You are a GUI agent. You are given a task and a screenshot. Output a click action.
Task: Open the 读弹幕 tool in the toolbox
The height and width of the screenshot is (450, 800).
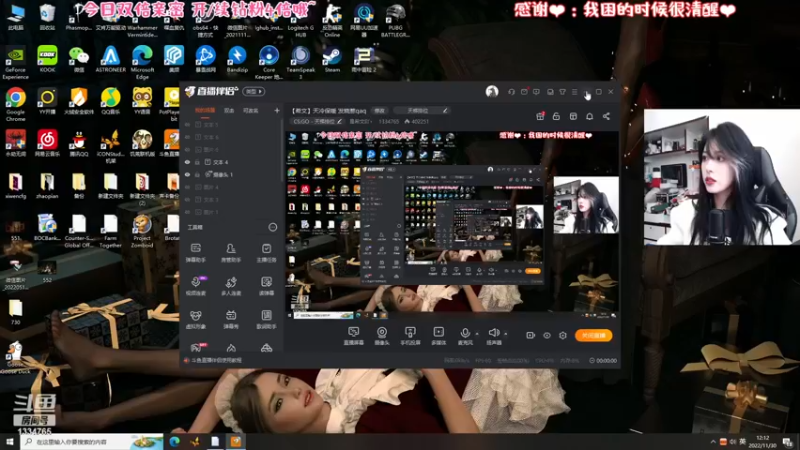pyautogui.click(x=266, y=286)
